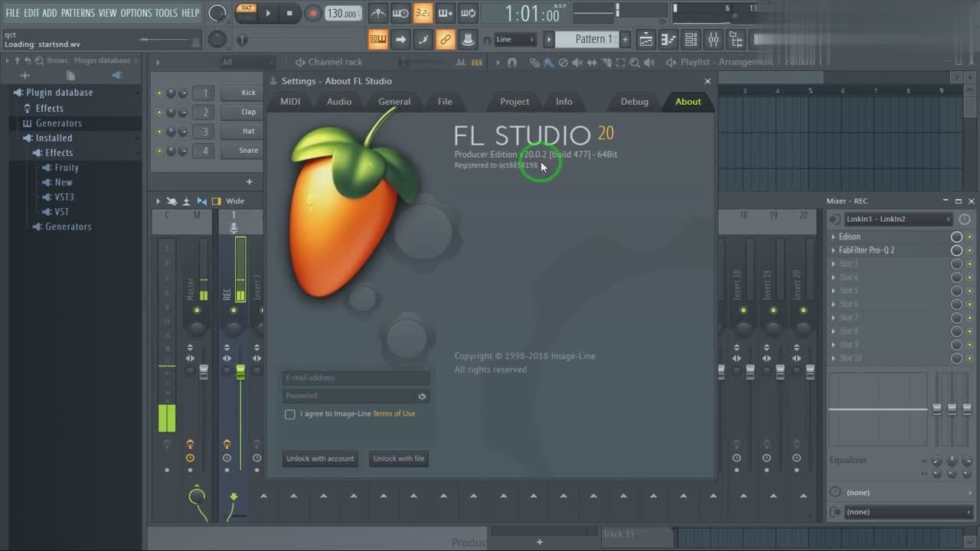Toggle step sequencer view icon in Channel rack

tap(477, 63)
